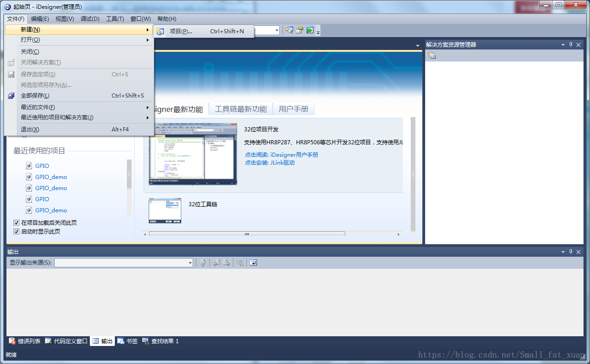Open the 编辑(E) menu

tap(40, 19)
